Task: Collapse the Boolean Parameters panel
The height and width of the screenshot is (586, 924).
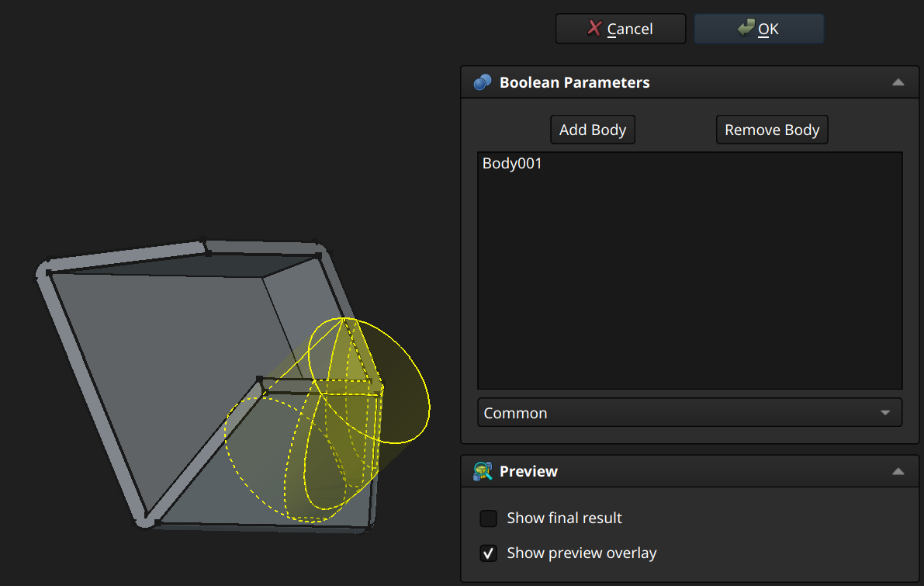Action: 898,82
